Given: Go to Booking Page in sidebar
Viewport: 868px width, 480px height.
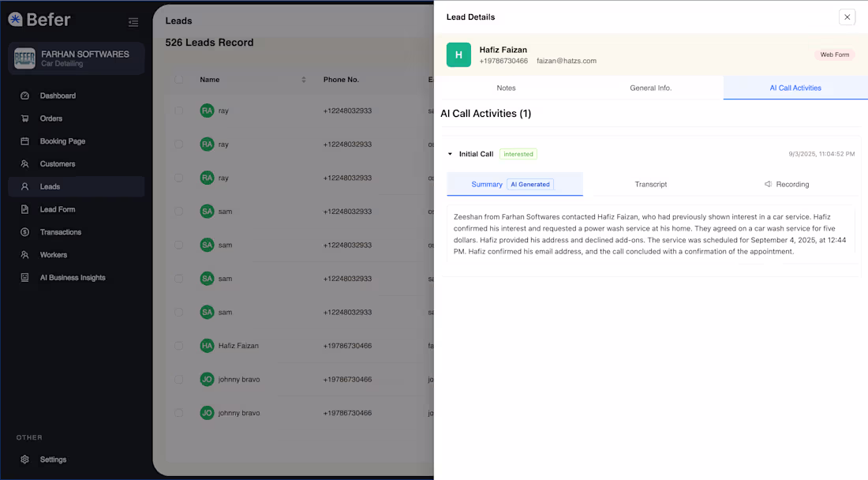Looking at the screenshot, I should 77,141.
